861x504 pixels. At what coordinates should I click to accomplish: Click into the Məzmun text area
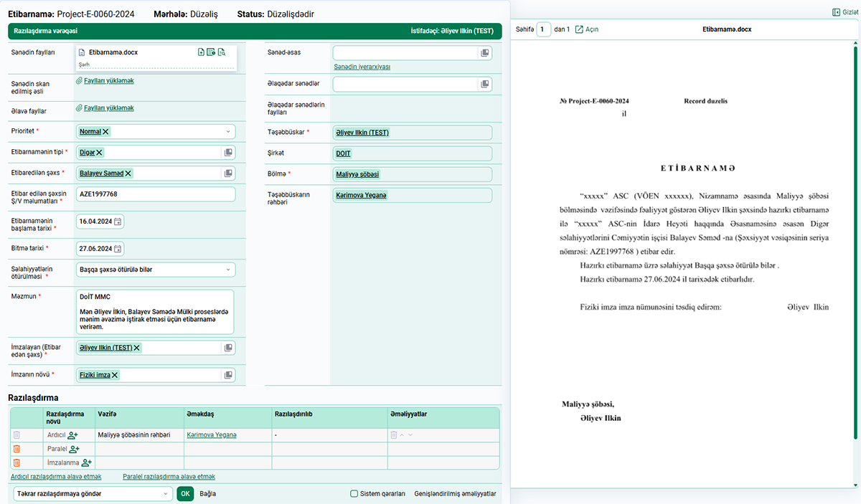tap(155, 312)
